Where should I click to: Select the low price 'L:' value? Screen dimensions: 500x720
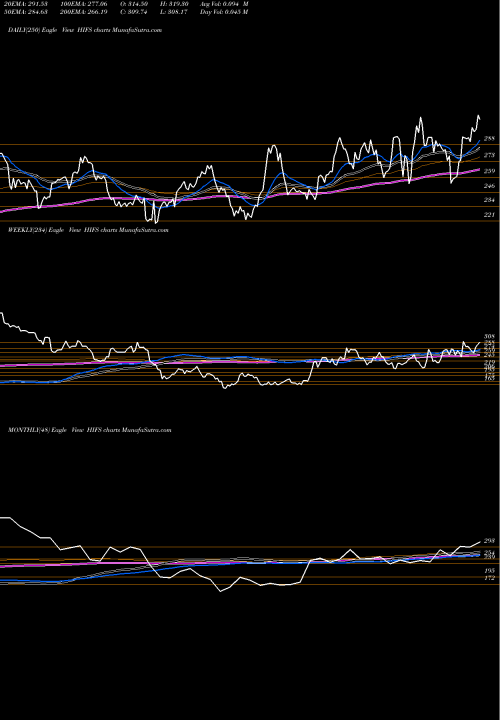coord(174,12)
